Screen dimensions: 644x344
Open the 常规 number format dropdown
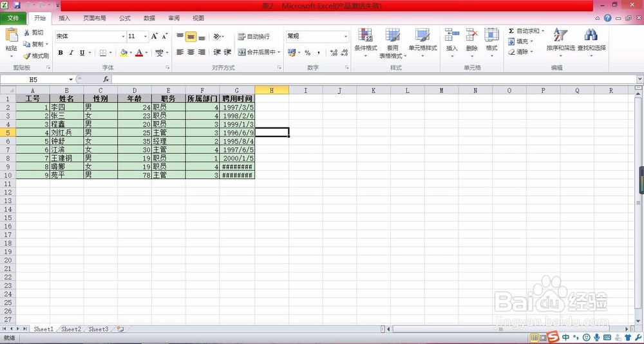pos(345,37)
